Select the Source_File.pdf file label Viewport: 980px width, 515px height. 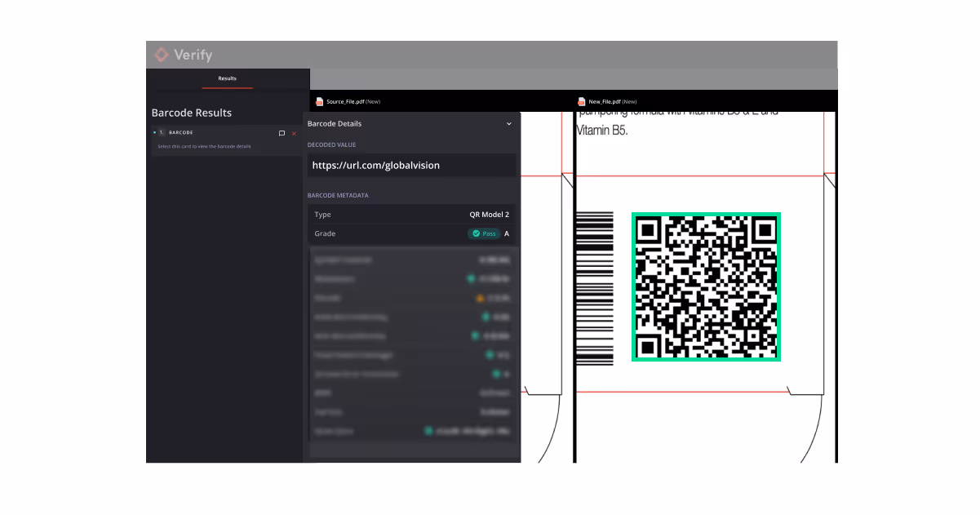pos(353,102)
